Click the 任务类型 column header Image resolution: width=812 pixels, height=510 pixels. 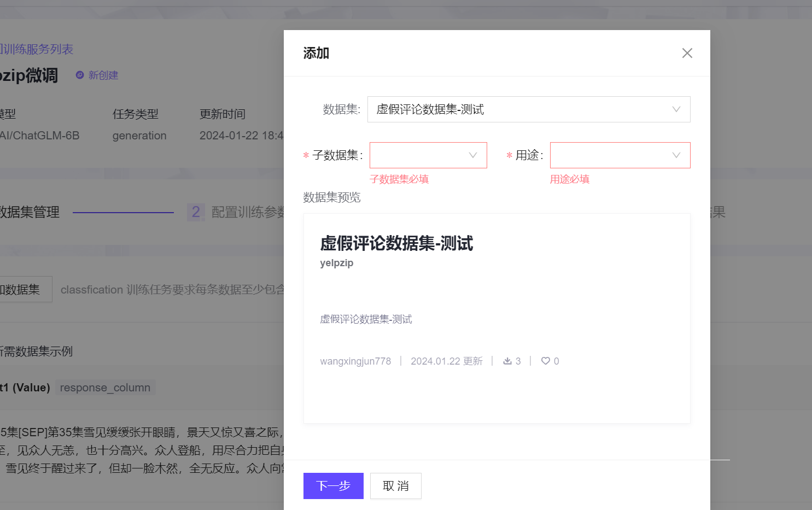point(136,114)
